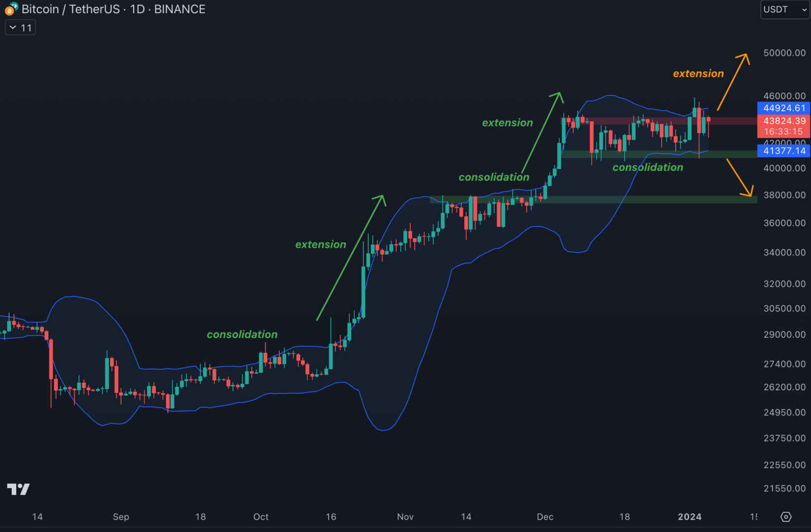Select the extension label near late October rally

tap(320, 244)
